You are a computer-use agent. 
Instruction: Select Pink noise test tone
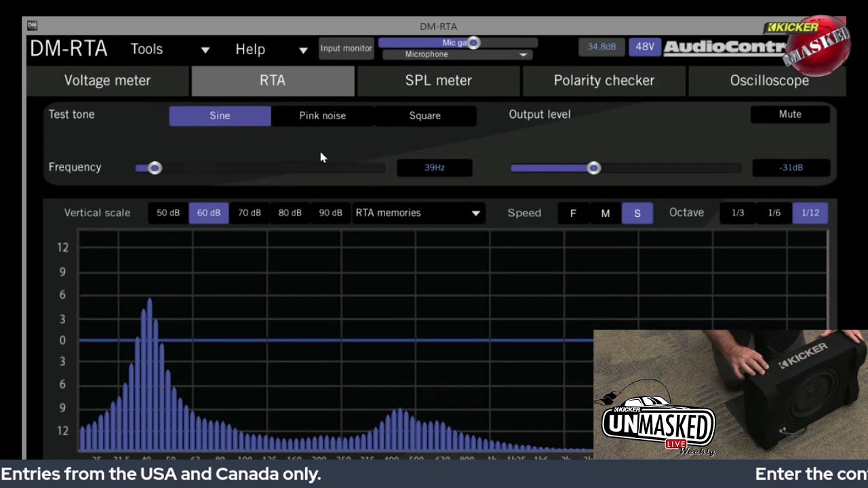coord(322,116)
